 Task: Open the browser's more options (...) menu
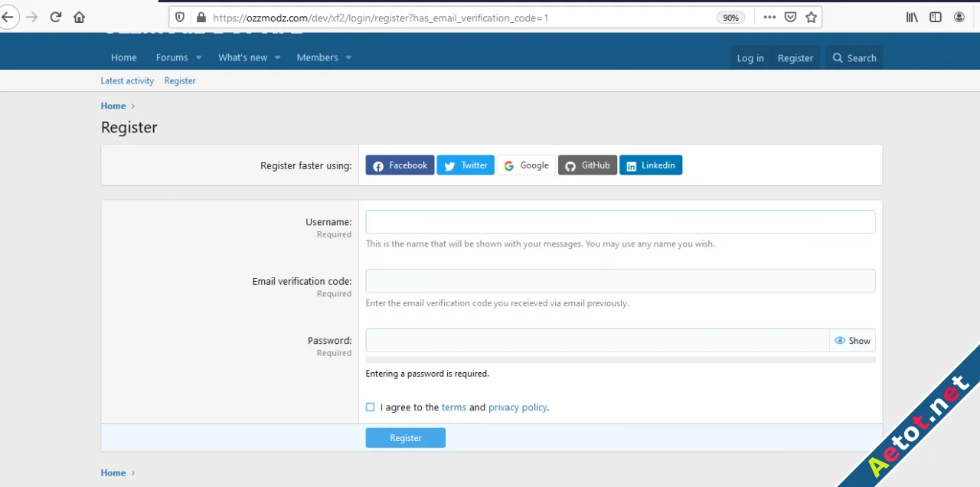769,17
